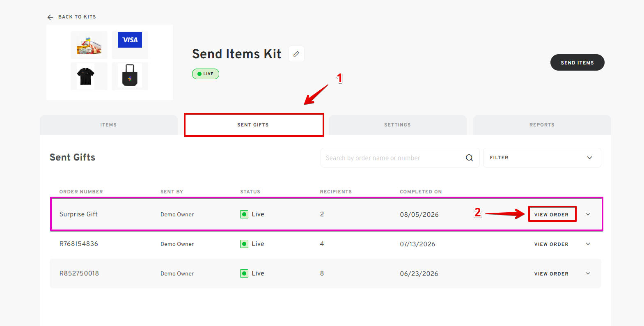Viewport: 644px width, 326px height.
Task: Open the Reports tab
Action: coord(542,125)
